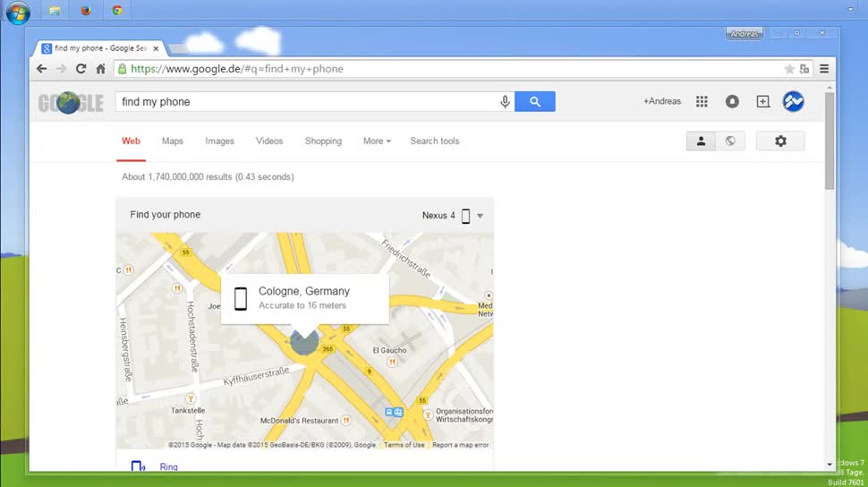Image resolution: width=868 pixels, height=487 pixels.
Task: Expand the Nexus 4 device dropdown
Action: coord(480,216)
